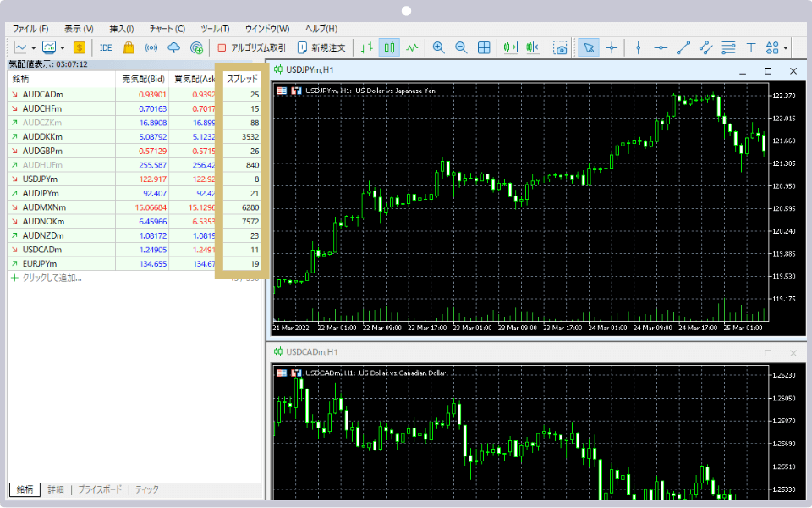The height and width of the screenshot is (508, 812).
Task: Select AUDJPYm symbol row
Action: pyautogui.click(x=134, y=193)
